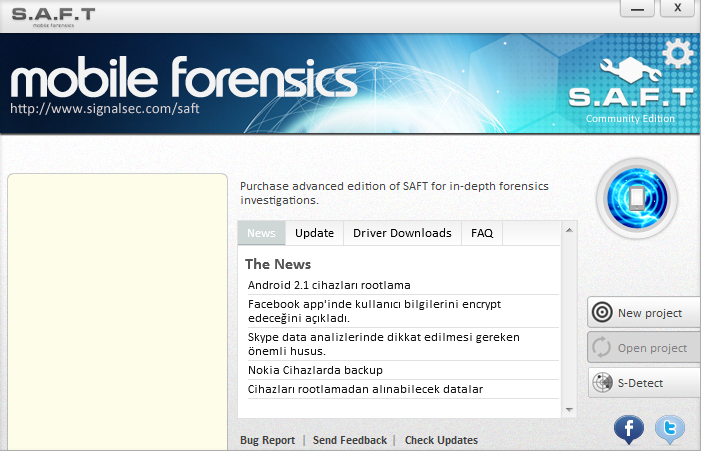This screenshot has height=451, width=701.
Task: Click the pale yellow left panel
Action: (118, 312)
